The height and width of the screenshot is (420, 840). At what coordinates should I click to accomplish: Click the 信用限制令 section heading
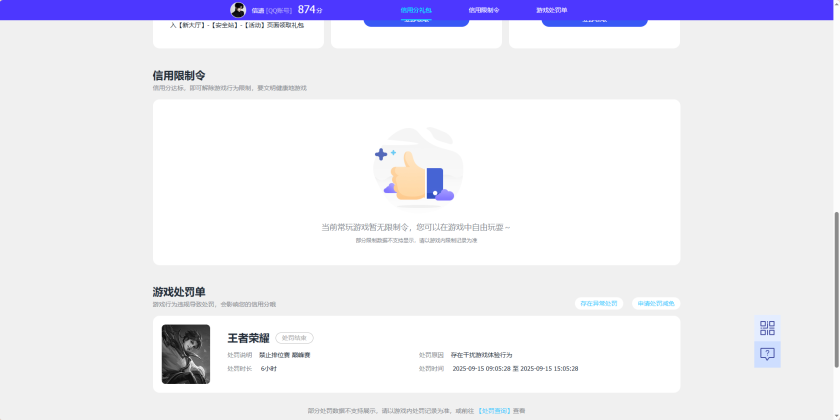click(179, 76)
